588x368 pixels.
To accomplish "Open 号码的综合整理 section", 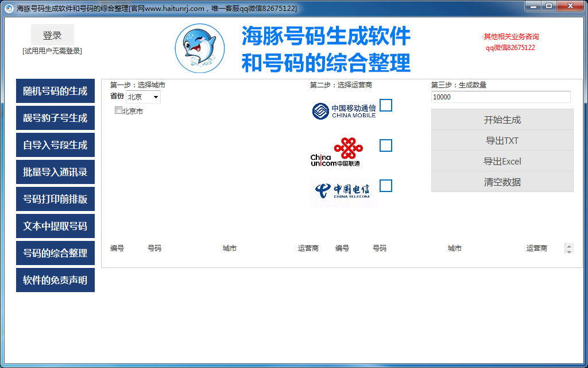I will coord(55,253).
